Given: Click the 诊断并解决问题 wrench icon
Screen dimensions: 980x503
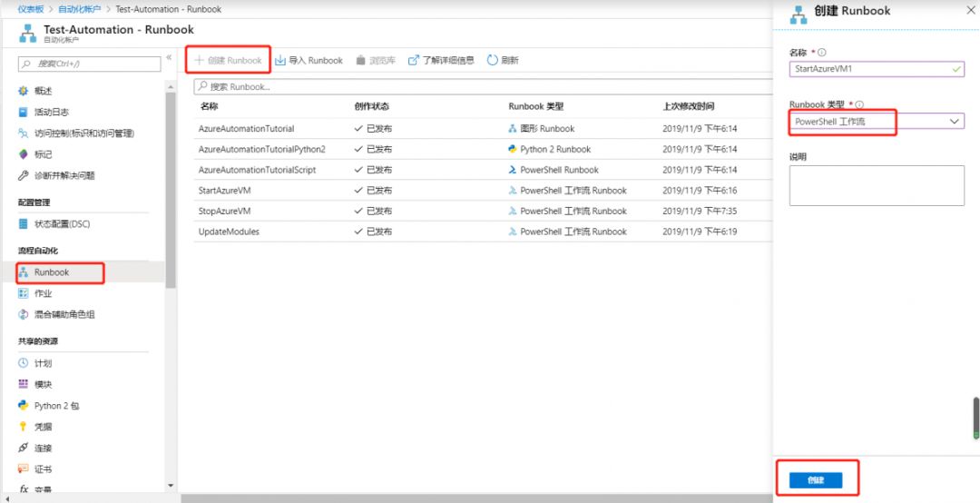Looking at the screenshot, I should (23, 176).
